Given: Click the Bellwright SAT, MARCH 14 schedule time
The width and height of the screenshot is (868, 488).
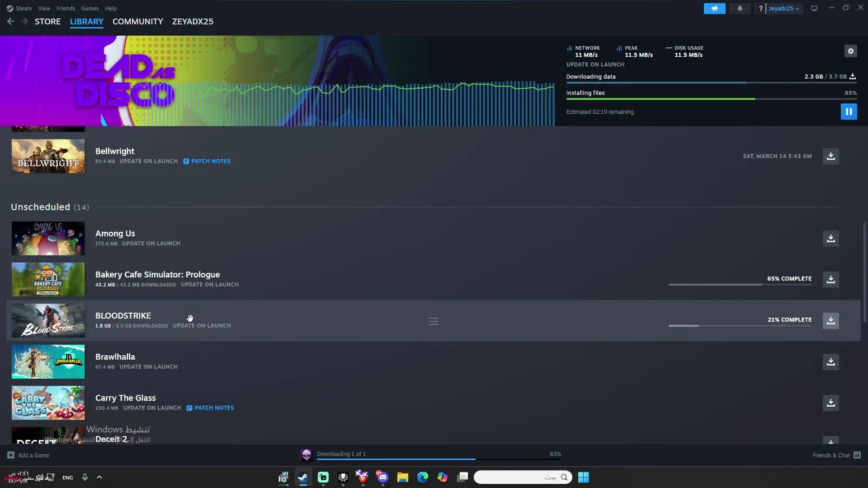Looking at the screenshot, I should coord(777,156).
